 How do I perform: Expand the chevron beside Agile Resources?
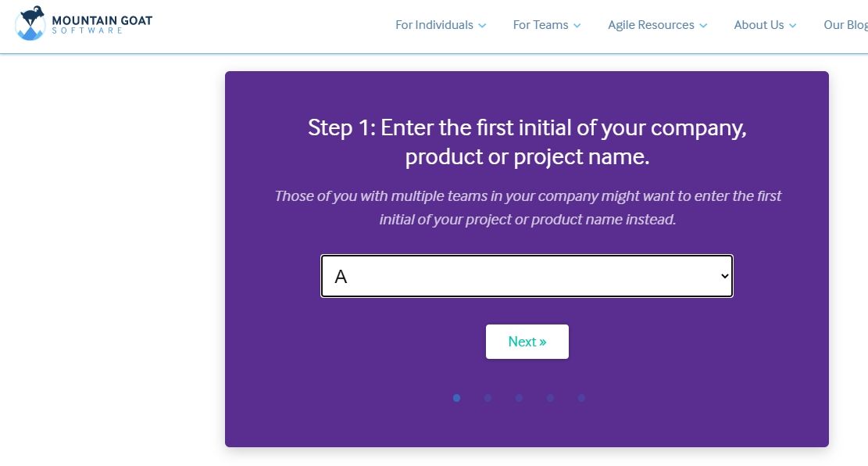tap(703, 26)
